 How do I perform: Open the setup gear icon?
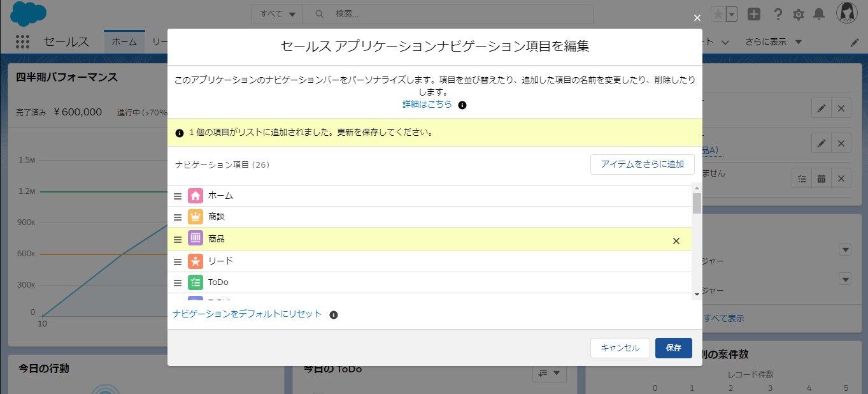coord(799,14)
